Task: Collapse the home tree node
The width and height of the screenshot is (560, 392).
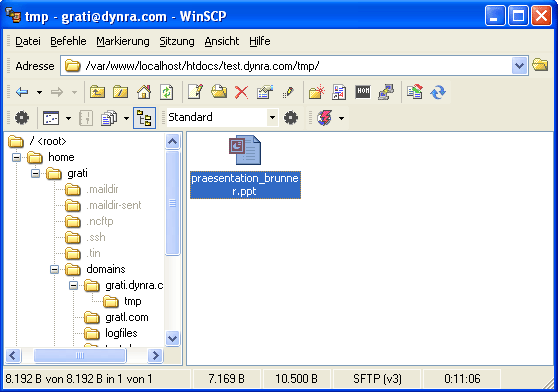Action: pos(16,157)
